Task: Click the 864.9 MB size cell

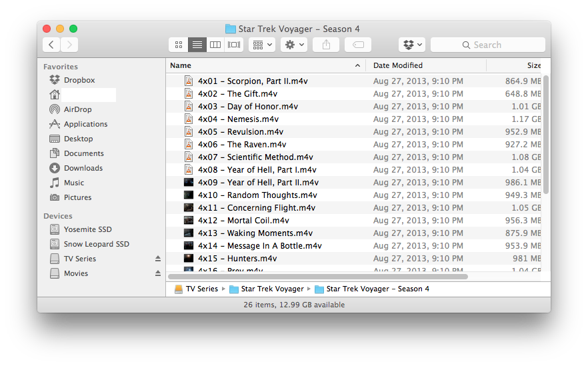Action: pyautogui.click(x=523, y=81)
